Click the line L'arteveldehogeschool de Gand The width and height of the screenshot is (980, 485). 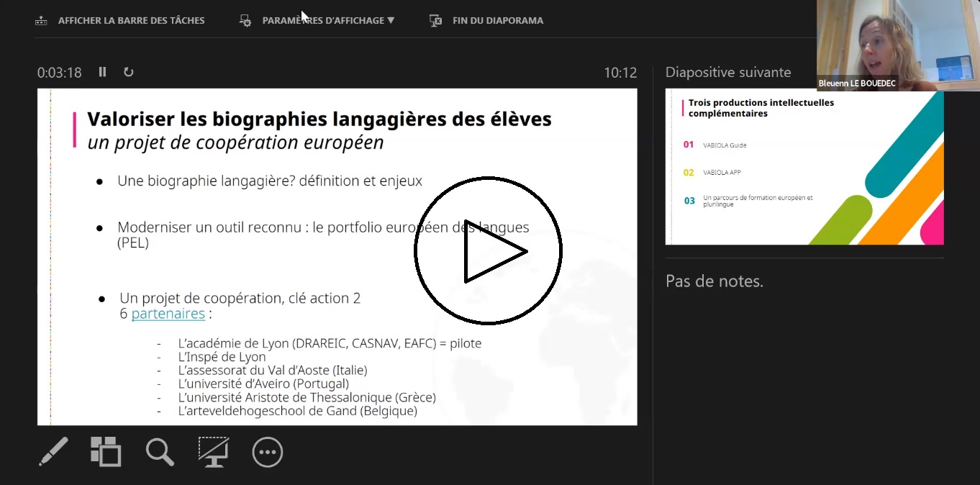coord(297,412)
